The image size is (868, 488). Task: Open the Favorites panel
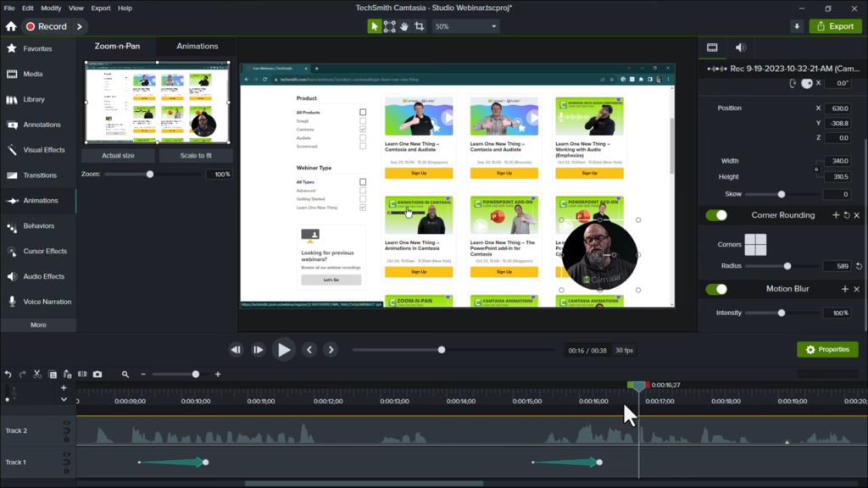37,48
